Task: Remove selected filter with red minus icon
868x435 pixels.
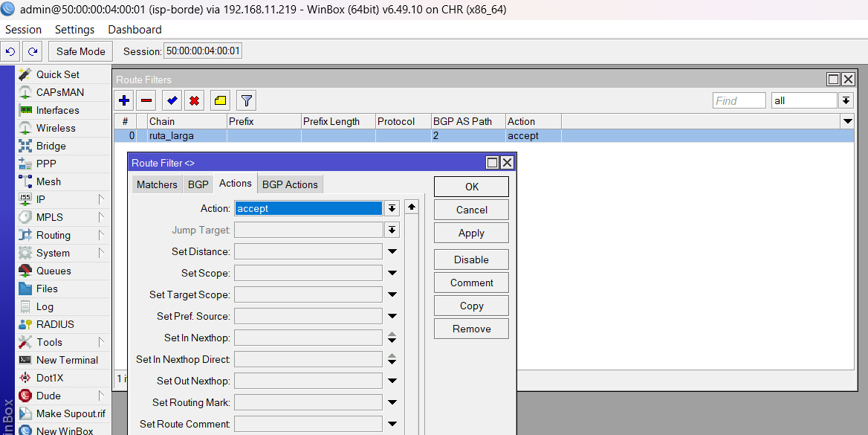Action: [x=146, y=100]
